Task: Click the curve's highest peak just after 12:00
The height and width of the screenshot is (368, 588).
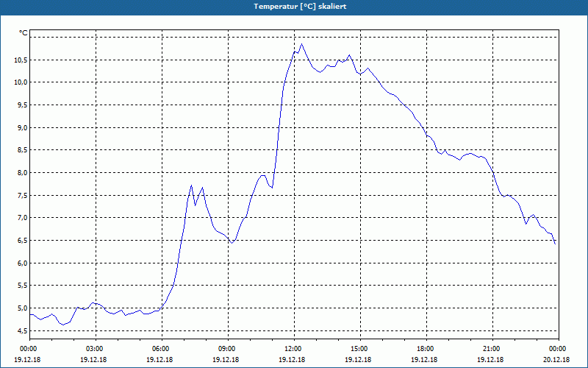Action: tap(301, 44)
